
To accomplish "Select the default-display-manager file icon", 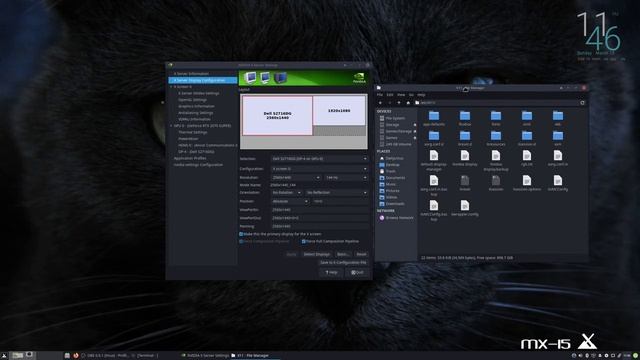I will [x=434, y=156].
